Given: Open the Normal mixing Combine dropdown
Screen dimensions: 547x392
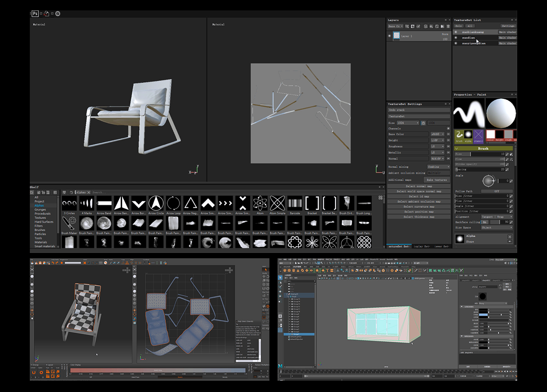Looking at the screenshot, I should [438, 167].
